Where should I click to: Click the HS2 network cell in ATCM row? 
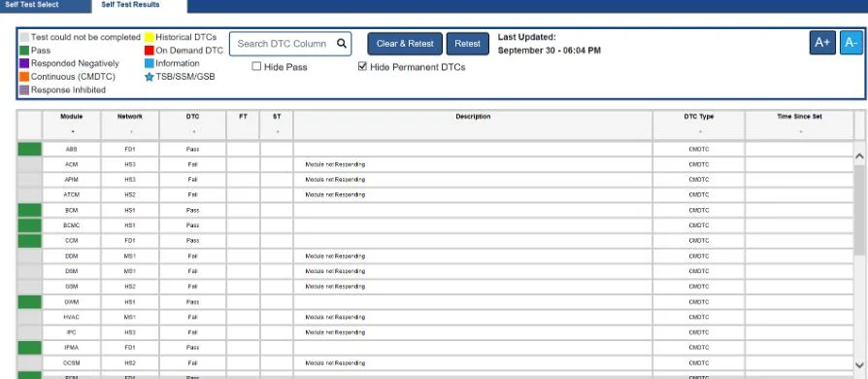pyautogui.click(x=130, y=195)
